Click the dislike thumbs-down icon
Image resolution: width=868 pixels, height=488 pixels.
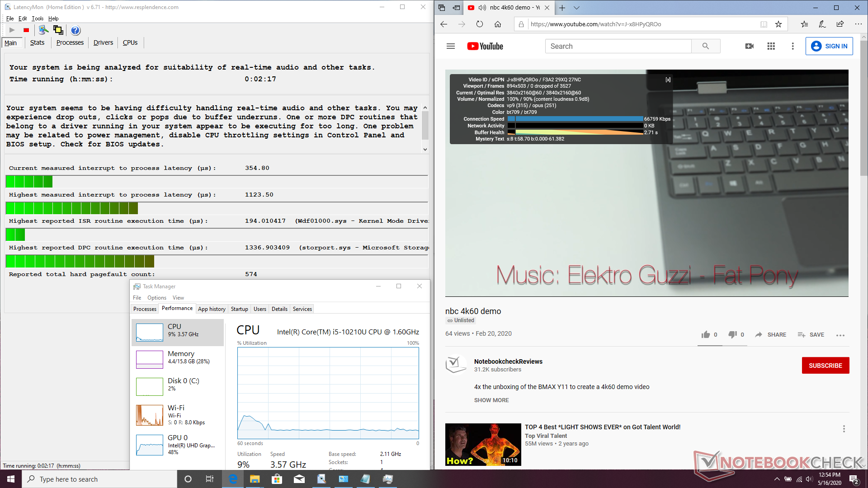click(x=732, y=334)
